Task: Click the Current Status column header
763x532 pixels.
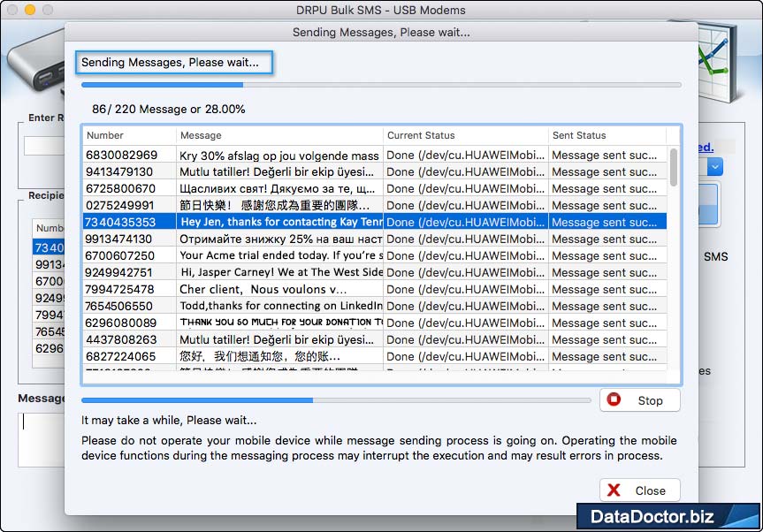Action: (466, 135)
